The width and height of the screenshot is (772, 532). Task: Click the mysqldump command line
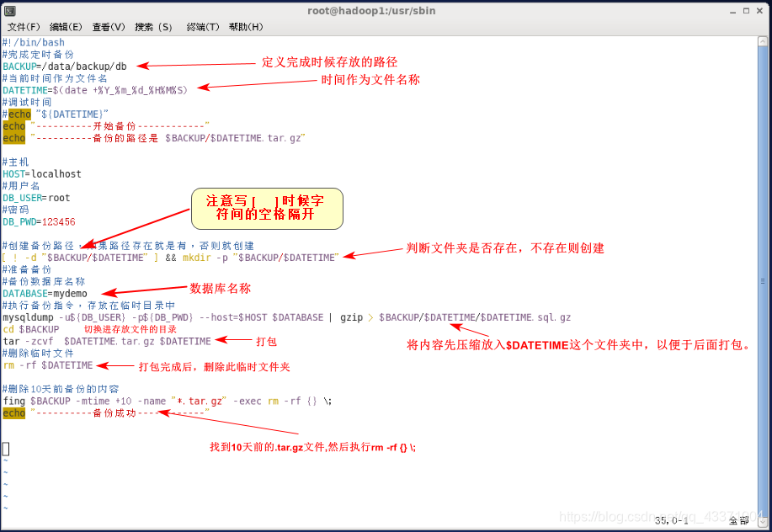168,317
